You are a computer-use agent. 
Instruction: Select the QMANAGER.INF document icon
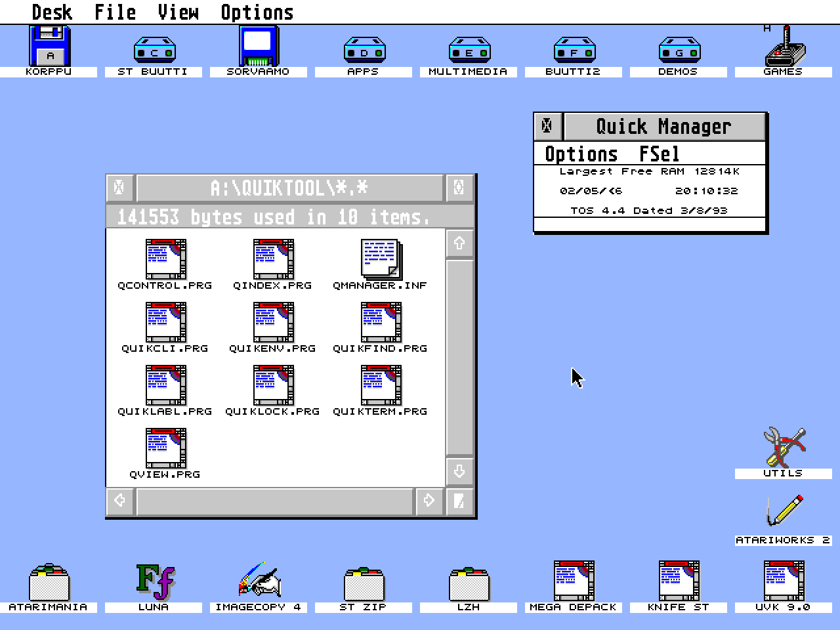pos(379,258)
